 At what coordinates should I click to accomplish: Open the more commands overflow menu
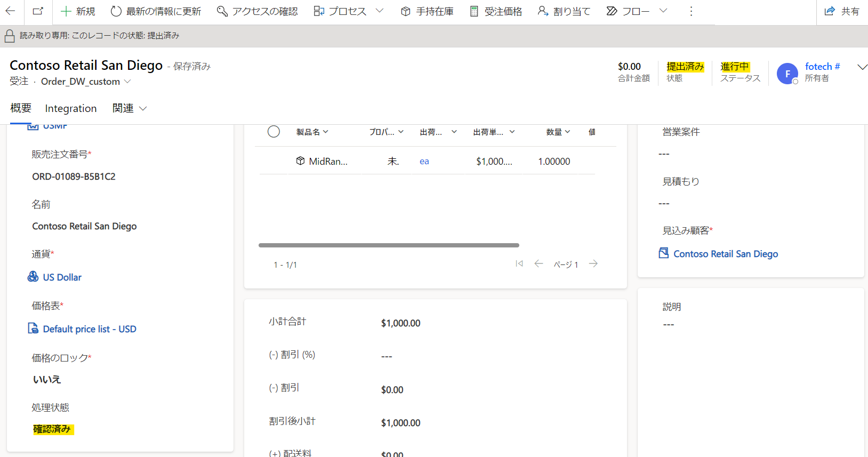point(691,11)
